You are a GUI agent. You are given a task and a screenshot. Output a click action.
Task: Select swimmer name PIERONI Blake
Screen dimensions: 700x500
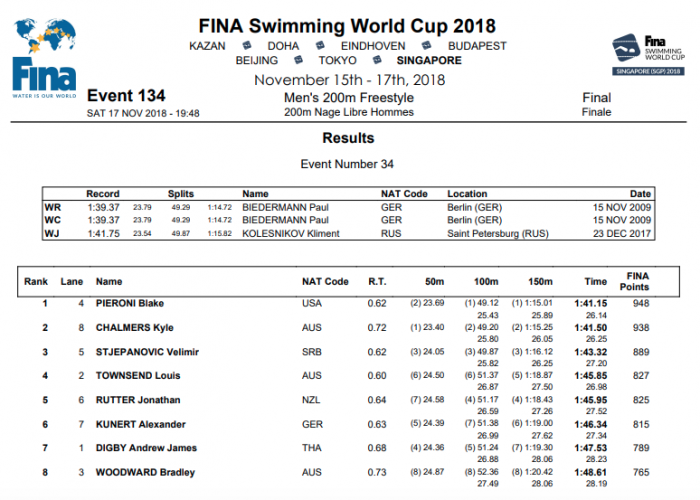(x=130, y=303)
